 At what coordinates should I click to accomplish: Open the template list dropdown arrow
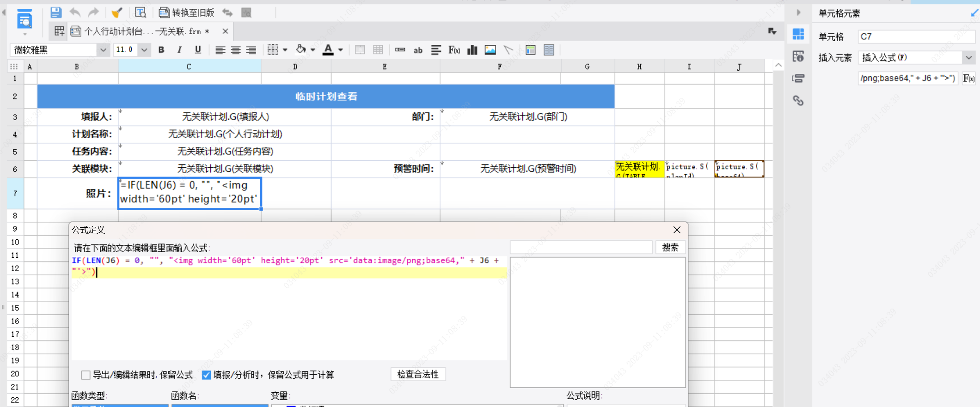[772, 31]
